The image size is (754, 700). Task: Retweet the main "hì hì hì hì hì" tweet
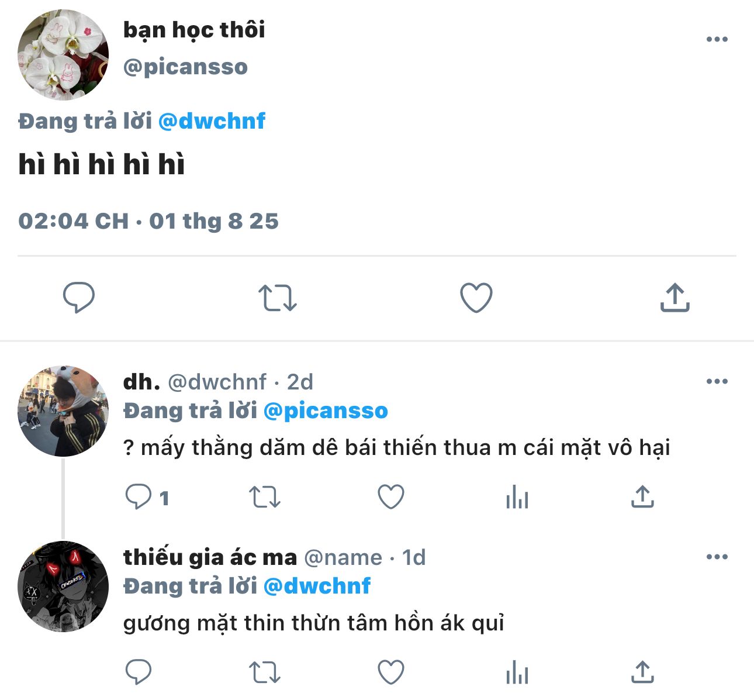277,298
